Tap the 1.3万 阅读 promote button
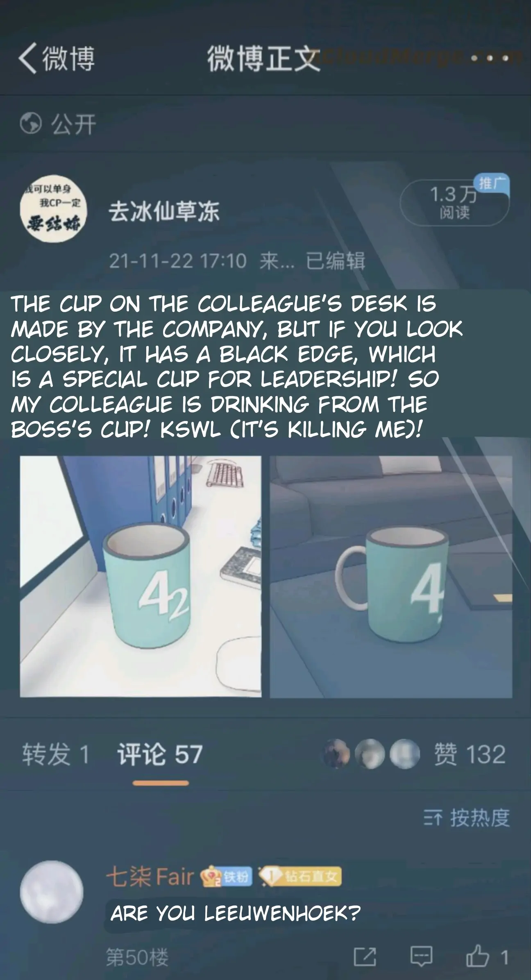Viewport: 531px width, 980px height. [454, 201]
